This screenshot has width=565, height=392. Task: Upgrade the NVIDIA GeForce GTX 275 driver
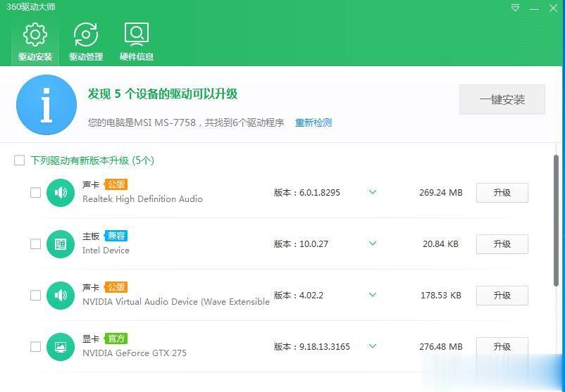coord(502,347)
